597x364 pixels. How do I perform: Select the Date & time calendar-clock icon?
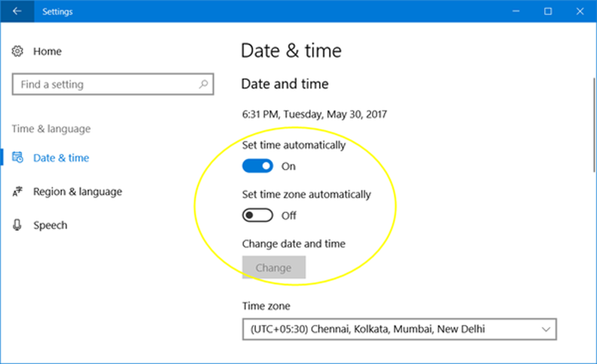coord(18,158)
